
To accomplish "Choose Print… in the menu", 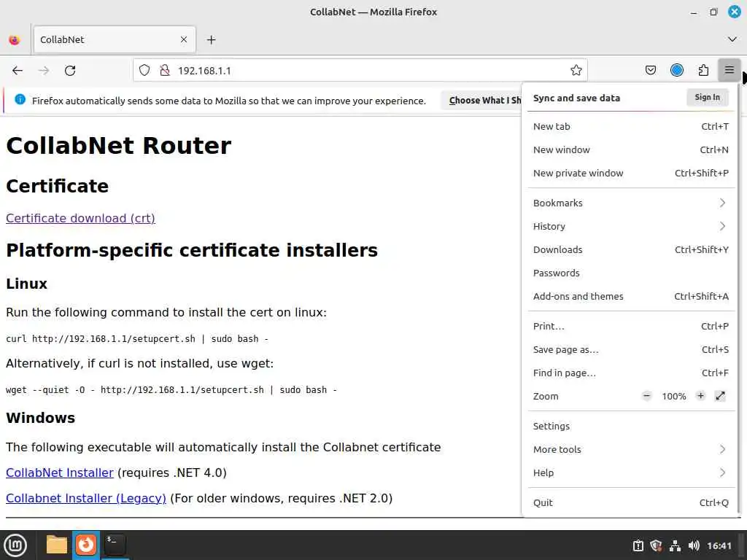I will point(631,326).
